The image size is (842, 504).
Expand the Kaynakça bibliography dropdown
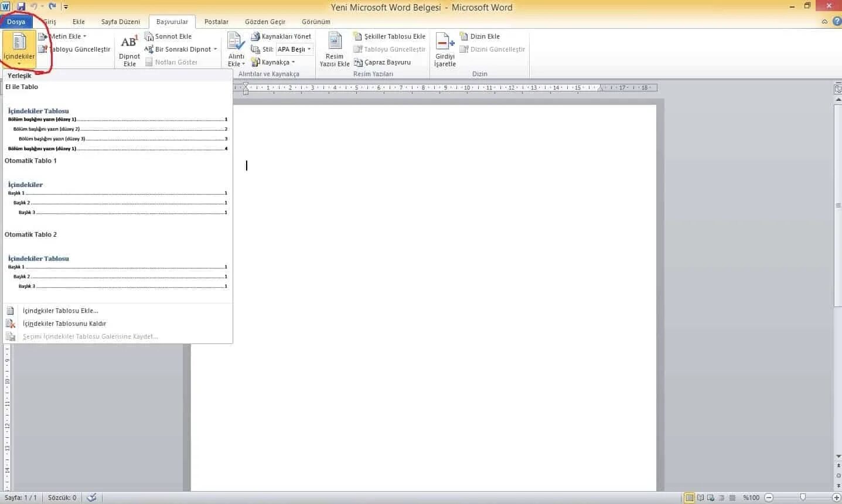pyautogui.click(x=272, y=62)
